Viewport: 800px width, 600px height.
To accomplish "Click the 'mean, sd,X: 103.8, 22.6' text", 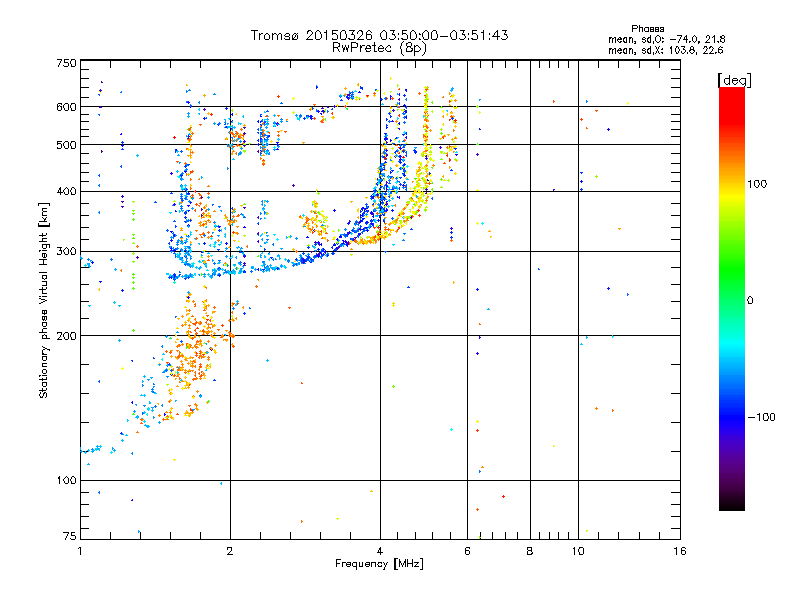I will pyautogui.click(x=665, y=50).
